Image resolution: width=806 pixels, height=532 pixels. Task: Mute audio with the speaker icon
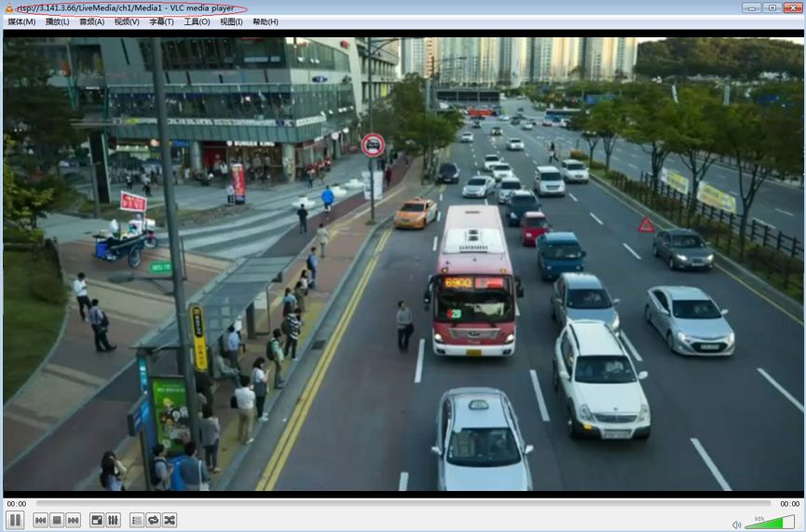pyautogui.click(x=736, y=525)
